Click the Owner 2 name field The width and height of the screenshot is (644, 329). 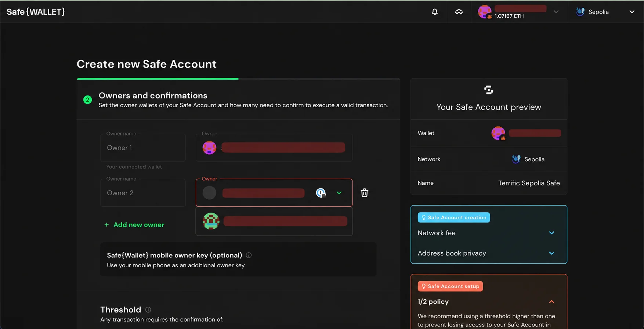coord(143,193)
